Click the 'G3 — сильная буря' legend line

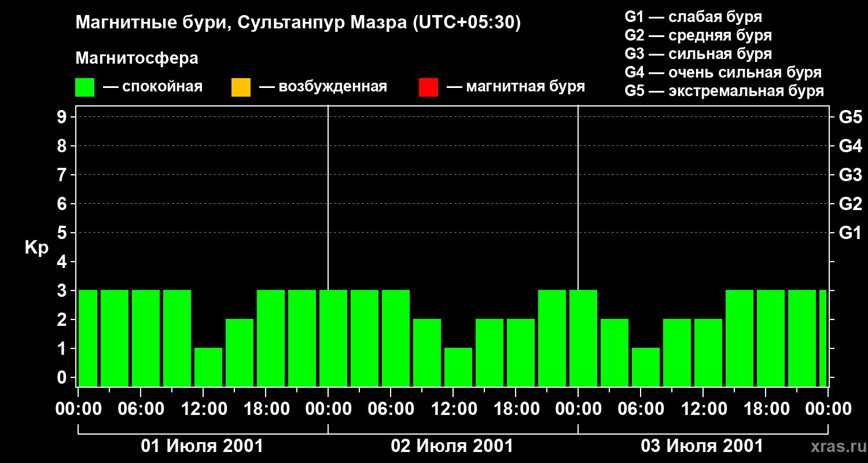[x=698, y=54]
